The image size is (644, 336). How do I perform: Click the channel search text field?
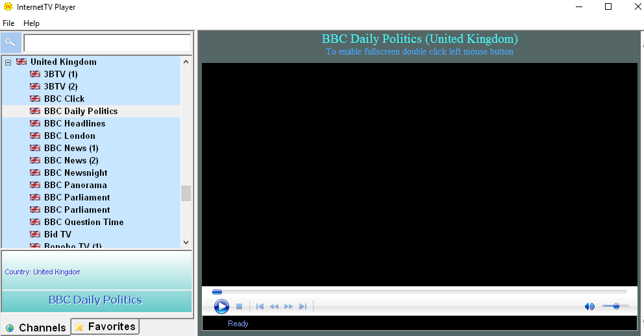point(107,43)
